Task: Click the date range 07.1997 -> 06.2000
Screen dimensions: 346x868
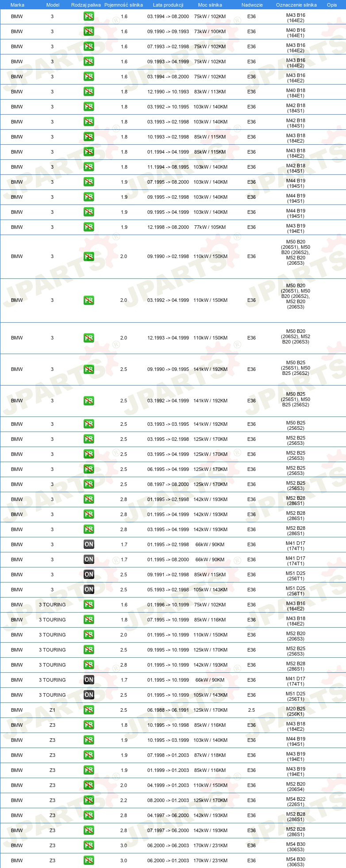Action: tap(168, 830)
